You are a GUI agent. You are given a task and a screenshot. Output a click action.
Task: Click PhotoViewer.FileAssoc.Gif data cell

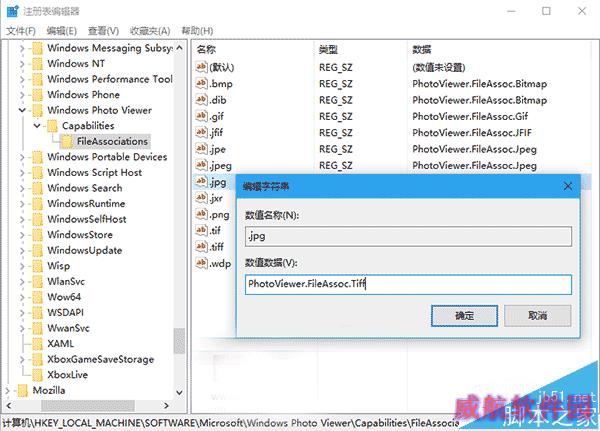470,116
